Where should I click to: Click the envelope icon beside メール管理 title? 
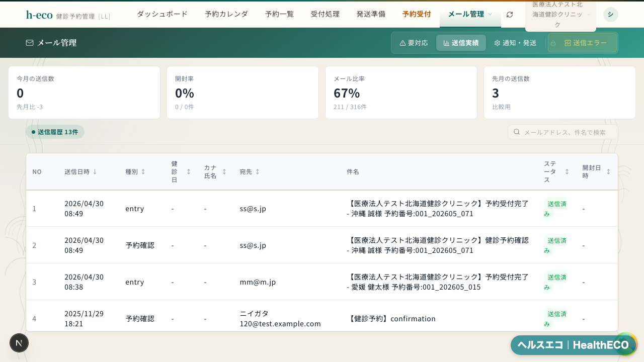coord(30,43)
